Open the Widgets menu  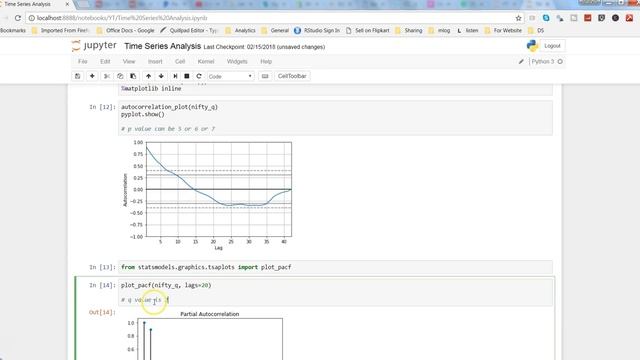pos(237,62)
